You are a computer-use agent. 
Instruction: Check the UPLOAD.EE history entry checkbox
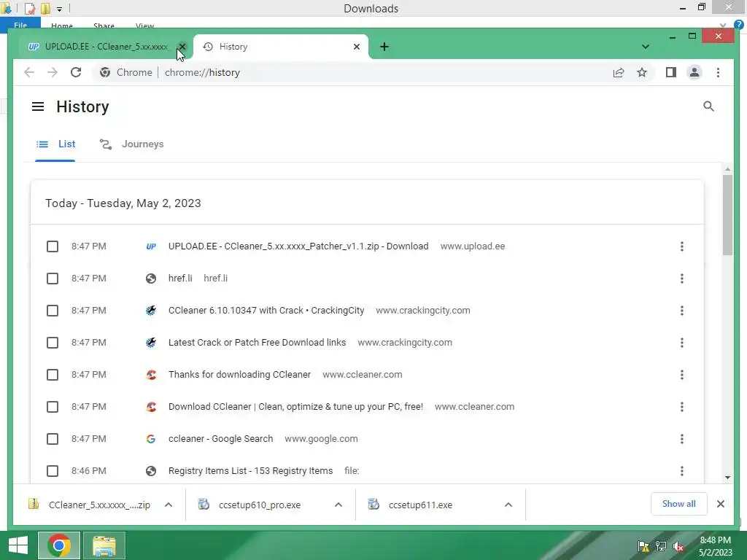(x=53, y=246)
